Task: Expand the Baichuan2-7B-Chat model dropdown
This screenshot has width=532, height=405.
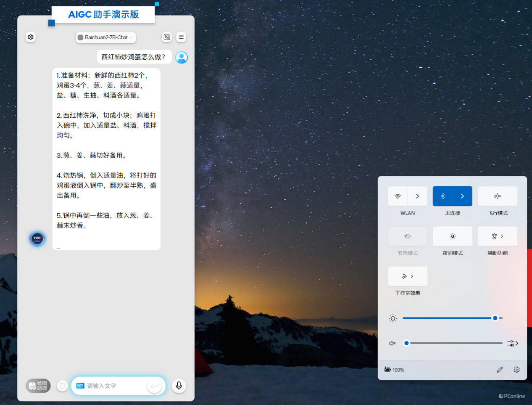Action: click(x=106, y=37)
